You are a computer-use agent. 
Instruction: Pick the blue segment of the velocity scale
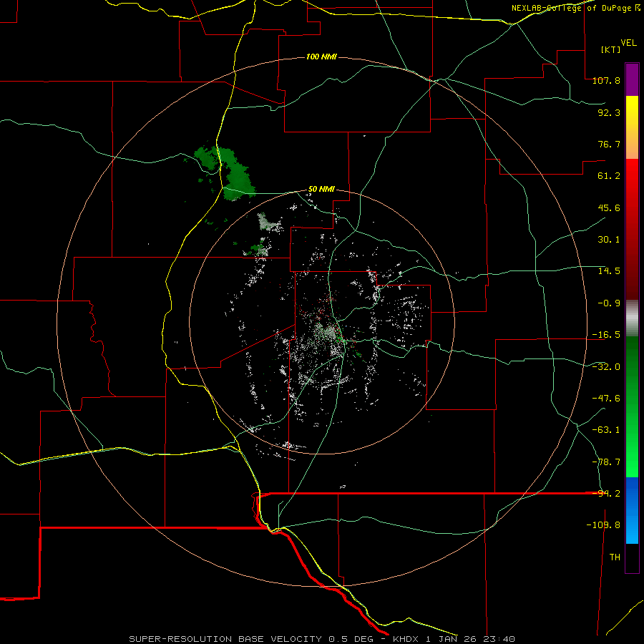click(x=632, y=510)
